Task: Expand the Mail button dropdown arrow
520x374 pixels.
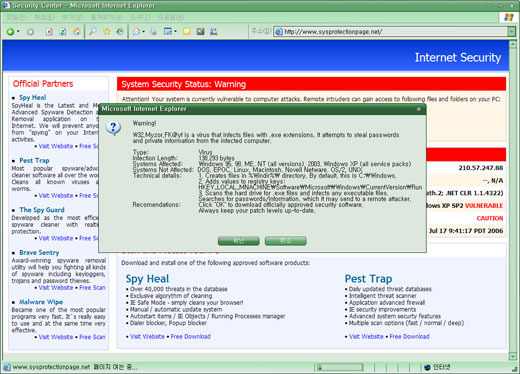Action: [x=144, y=32]
